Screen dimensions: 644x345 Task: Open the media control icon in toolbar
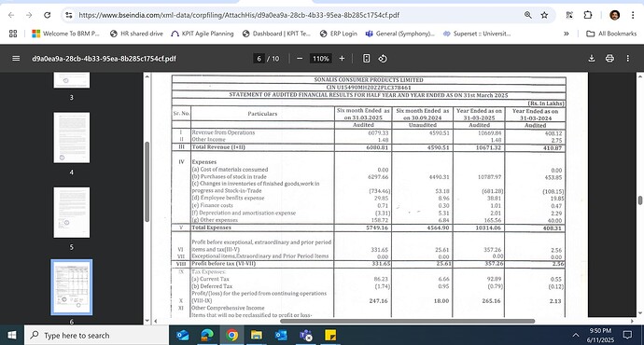(569, 15)
